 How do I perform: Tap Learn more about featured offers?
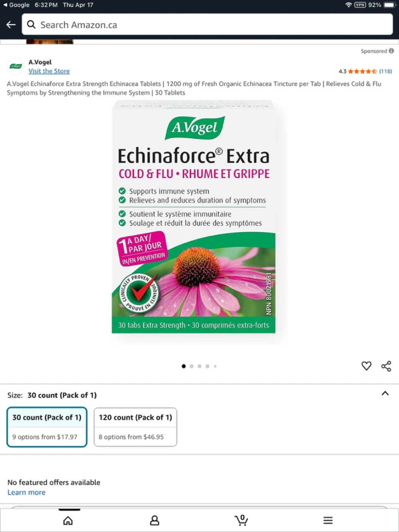pos(27,492)
